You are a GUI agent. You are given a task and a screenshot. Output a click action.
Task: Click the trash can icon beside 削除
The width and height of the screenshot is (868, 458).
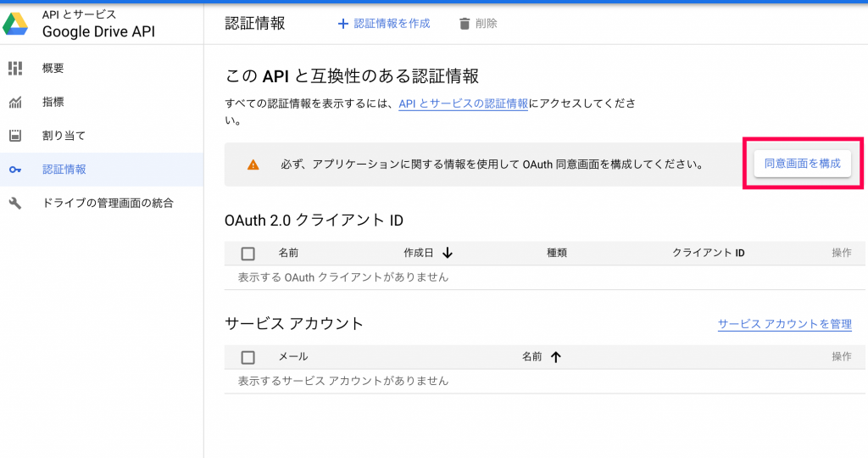point(465,24)
